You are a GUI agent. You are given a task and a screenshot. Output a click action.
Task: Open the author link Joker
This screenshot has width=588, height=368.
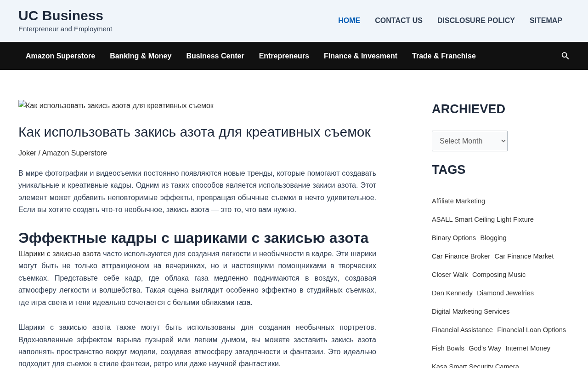27,153
